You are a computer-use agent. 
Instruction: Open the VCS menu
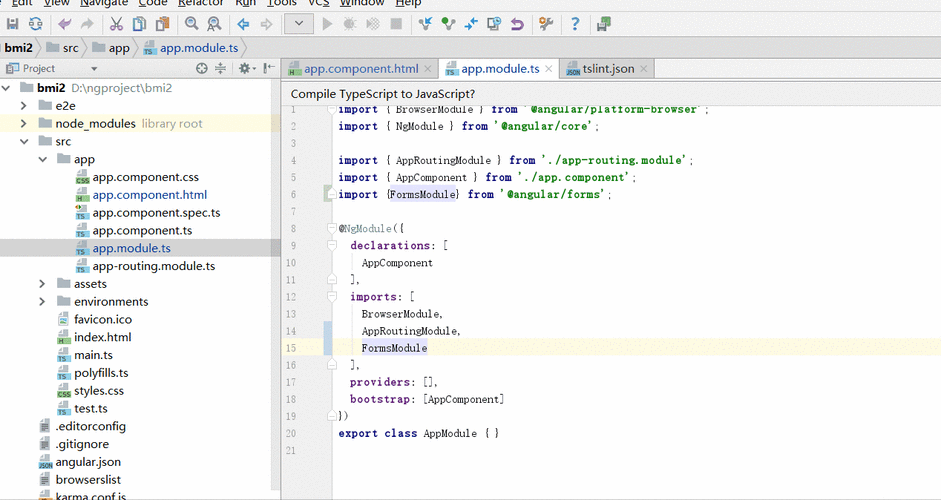coord(319,3)
